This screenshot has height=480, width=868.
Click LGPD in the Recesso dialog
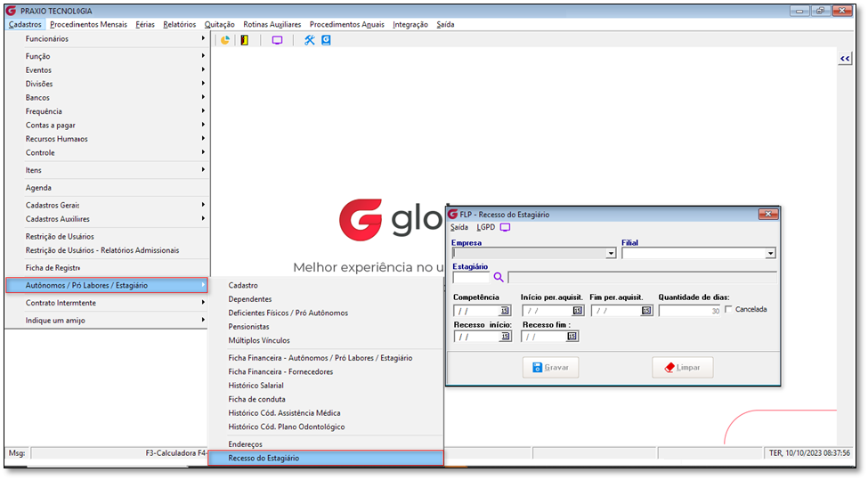coord(485,228)
